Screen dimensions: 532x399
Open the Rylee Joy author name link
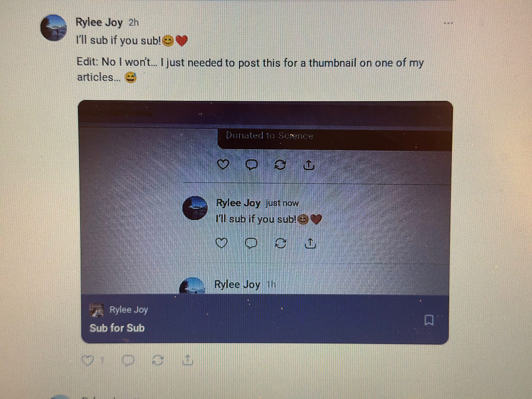[99, 22]
